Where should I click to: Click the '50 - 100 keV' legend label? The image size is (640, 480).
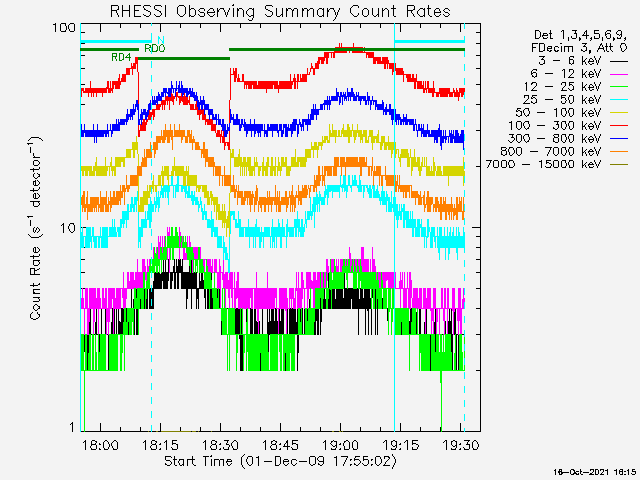tap(558, 113)
